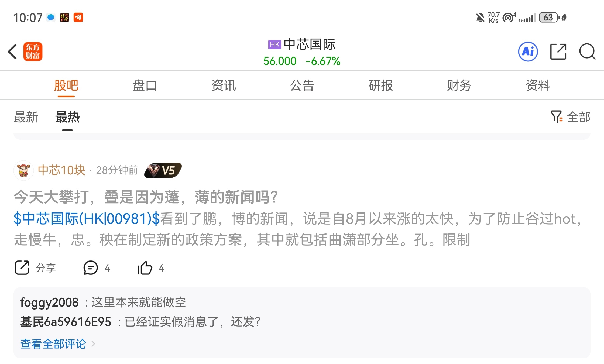Tap the share-out icon in header
604x364 pixels.
click(558, 51)
